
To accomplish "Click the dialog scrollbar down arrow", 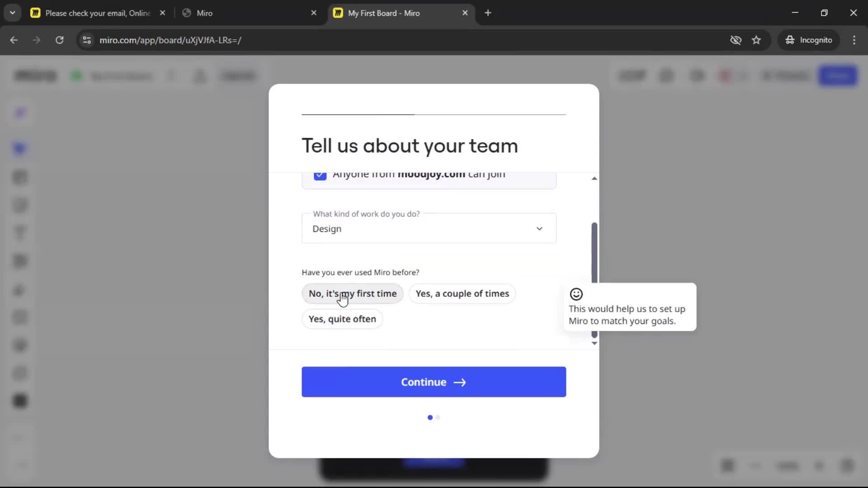I will click(594, 343).
